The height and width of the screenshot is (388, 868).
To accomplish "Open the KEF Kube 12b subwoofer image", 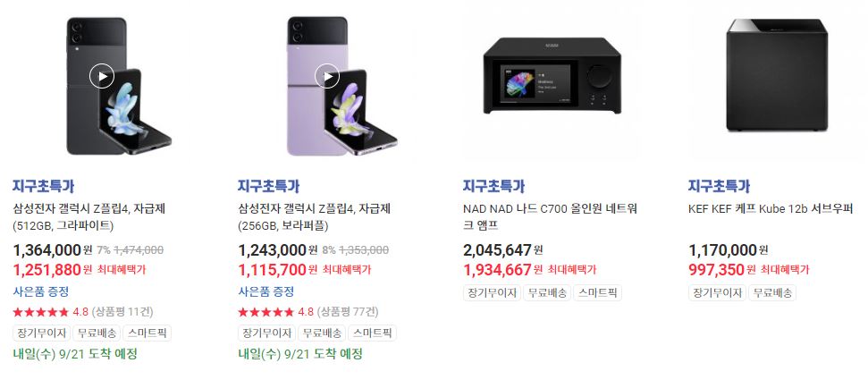I will coord(777,76).
